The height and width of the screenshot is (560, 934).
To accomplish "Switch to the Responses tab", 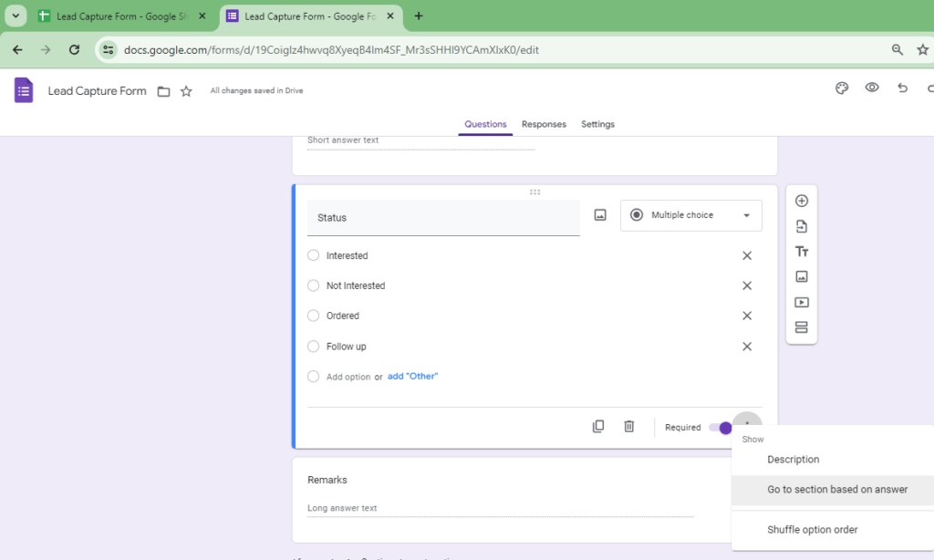I will point(544,124).
